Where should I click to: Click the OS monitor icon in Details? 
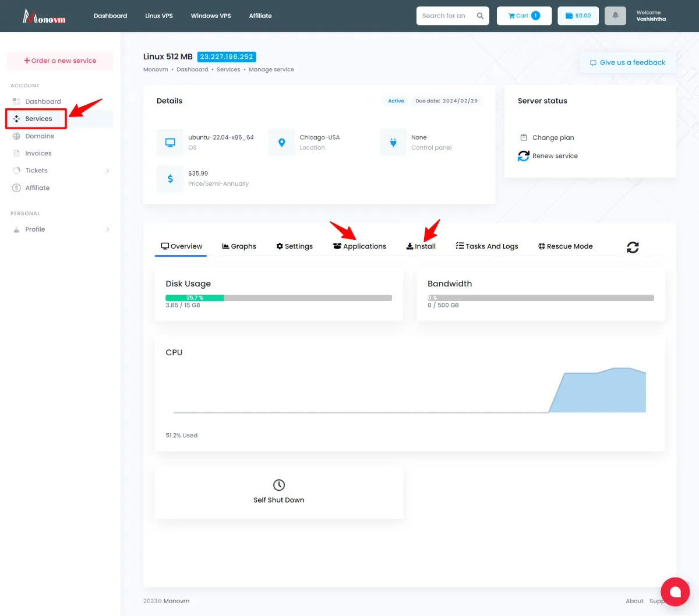(170, 142)
